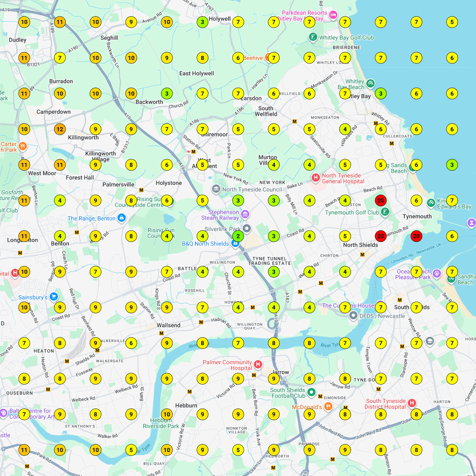
Task: Click the Silverlink Park grey location pin
Action: point(247,228)
